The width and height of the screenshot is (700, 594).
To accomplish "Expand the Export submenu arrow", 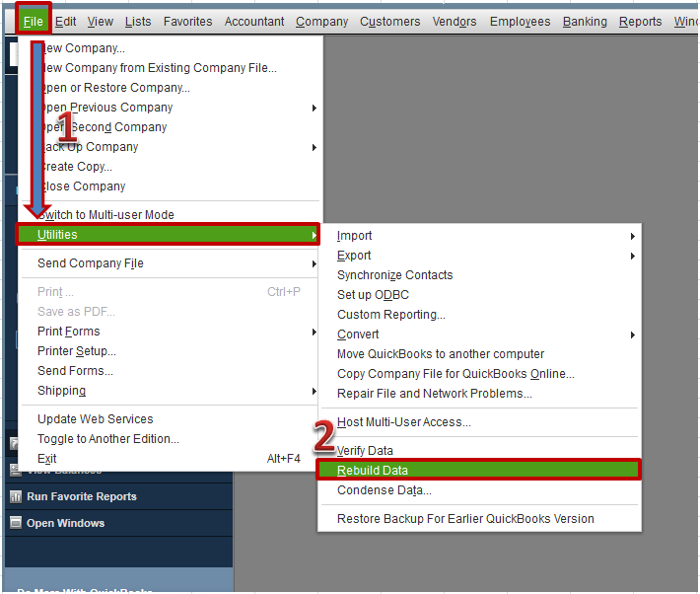I will (x=633, y=256).
